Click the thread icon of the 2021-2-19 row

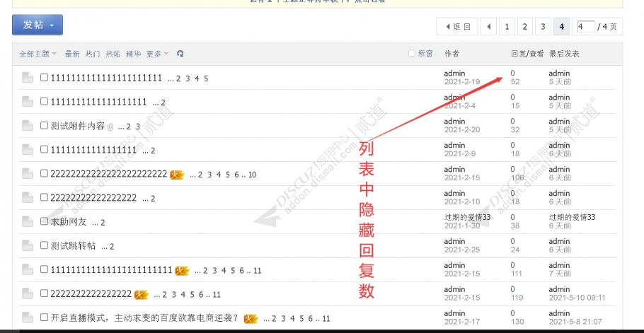point(28,78)
